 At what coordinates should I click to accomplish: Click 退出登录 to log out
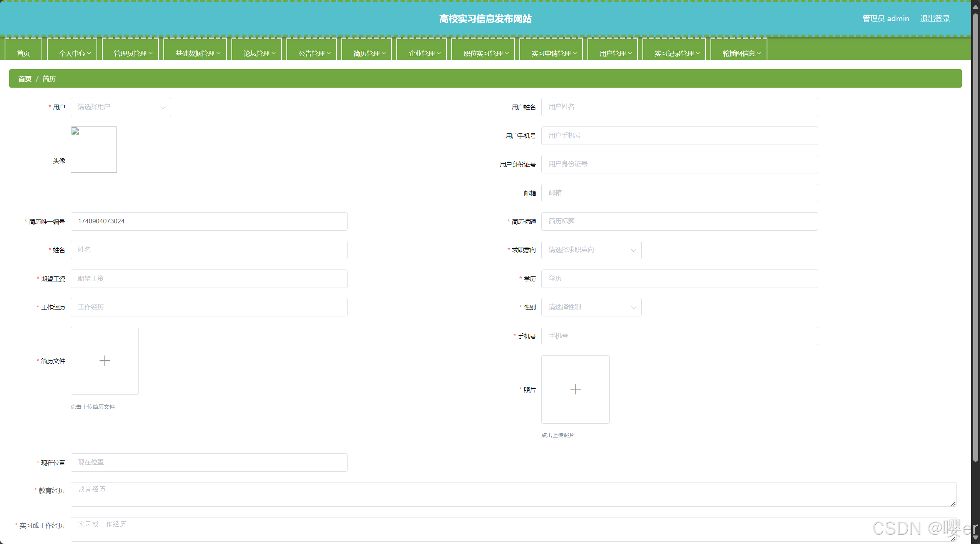pos(935,18)
